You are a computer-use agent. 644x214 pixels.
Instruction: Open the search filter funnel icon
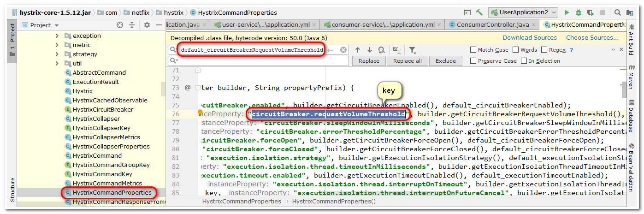(413, 50)
